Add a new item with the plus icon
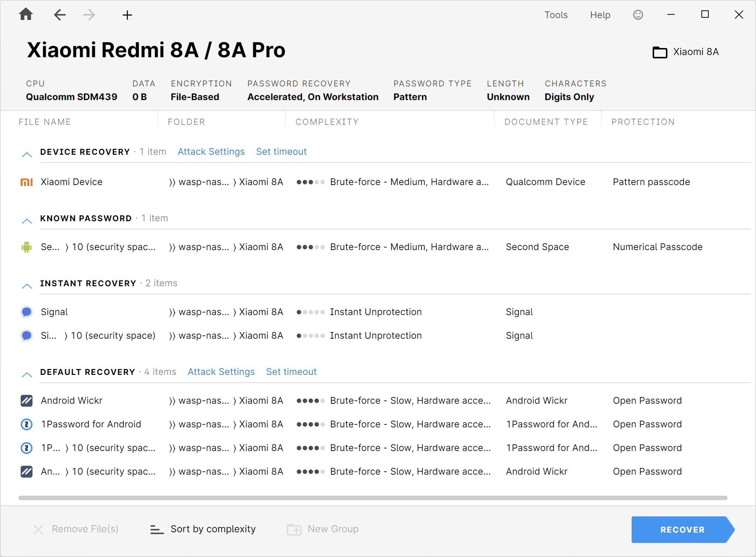 (x=127, y=15)
